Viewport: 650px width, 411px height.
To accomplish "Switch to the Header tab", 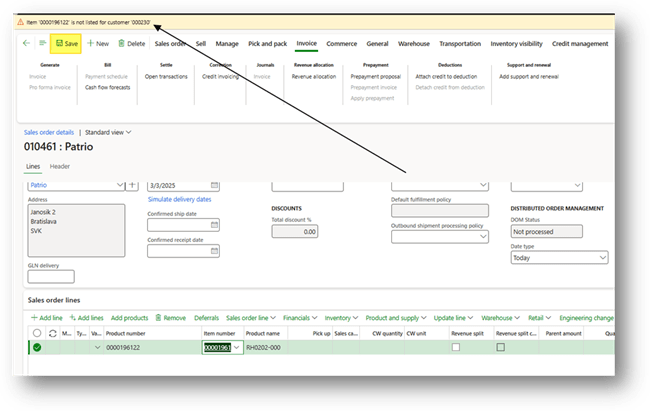I will (60, 166).
